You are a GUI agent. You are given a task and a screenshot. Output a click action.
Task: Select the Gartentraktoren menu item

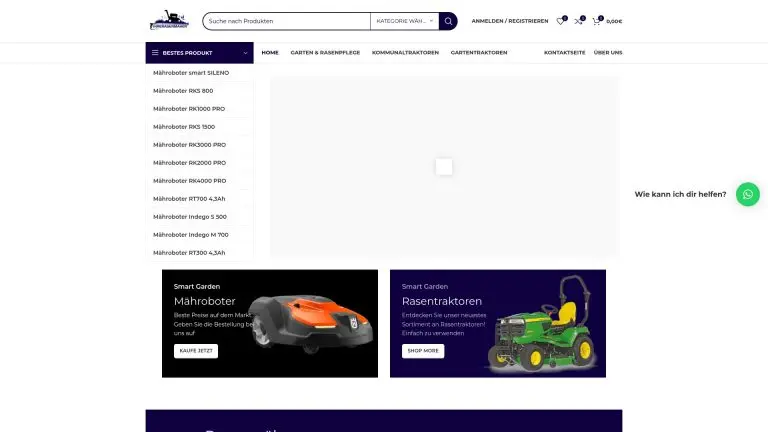[479, 52]
